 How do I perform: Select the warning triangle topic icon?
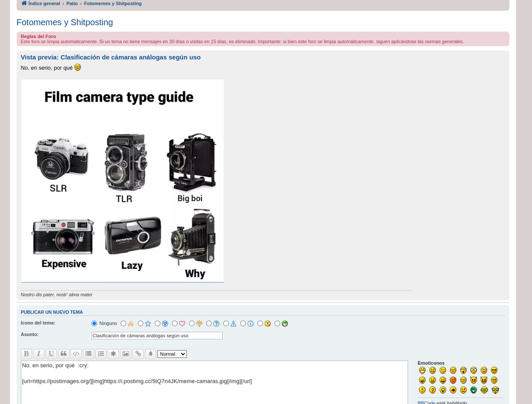(x=226, y=324)
